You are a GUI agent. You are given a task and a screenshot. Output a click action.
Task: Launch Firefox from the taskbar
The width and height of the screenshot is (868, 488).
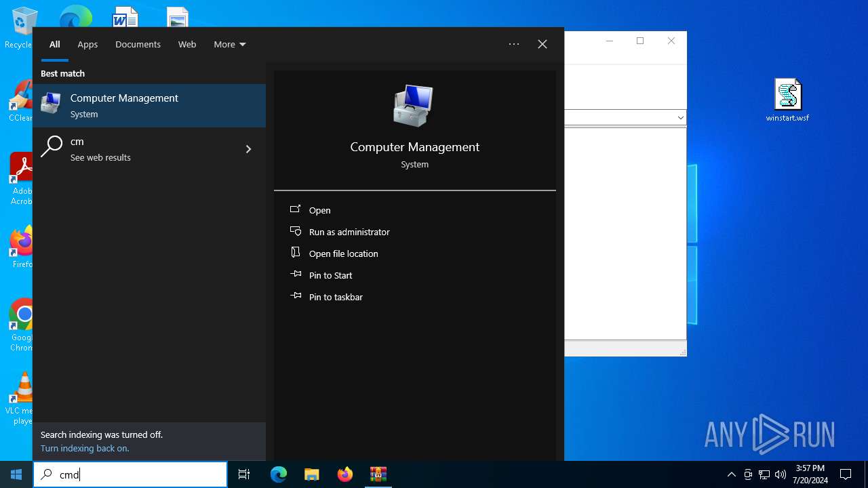coord(345,474)
